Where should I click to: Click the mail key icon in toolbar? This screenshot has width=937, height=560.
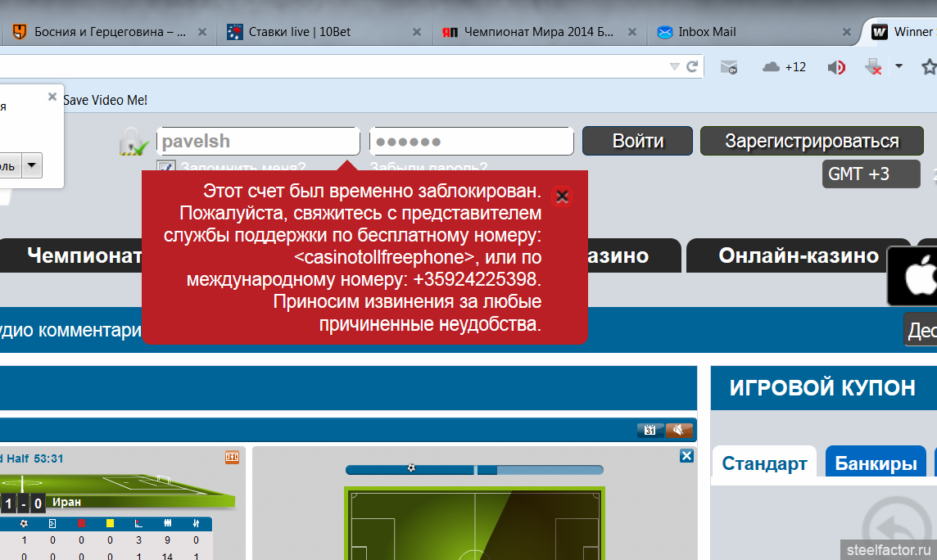[x=728, y=67]
